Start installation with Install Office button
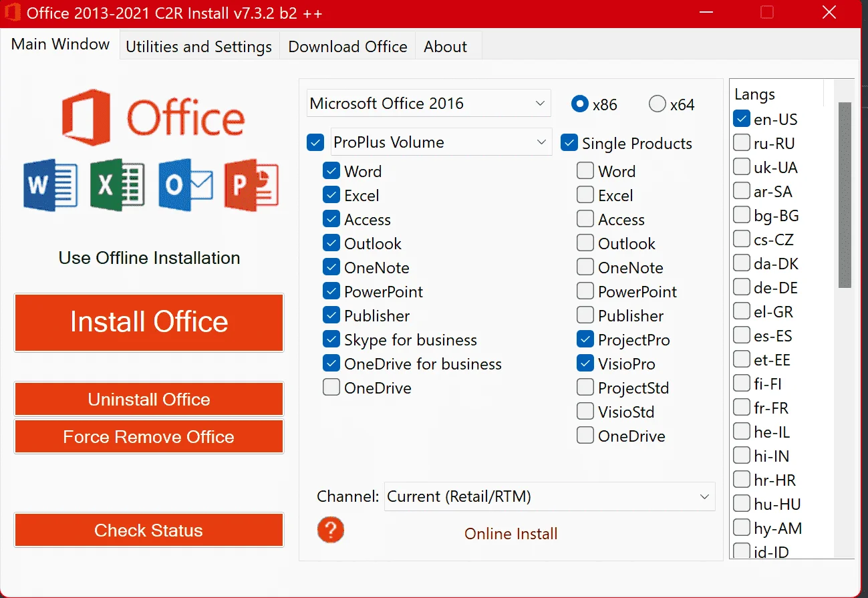The width and height of the screenshot is (868, 598). [149, 322]
